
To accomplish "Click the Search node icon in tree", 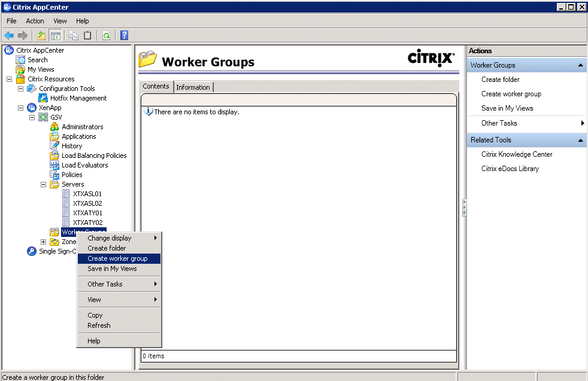I will tap(20, 60).
